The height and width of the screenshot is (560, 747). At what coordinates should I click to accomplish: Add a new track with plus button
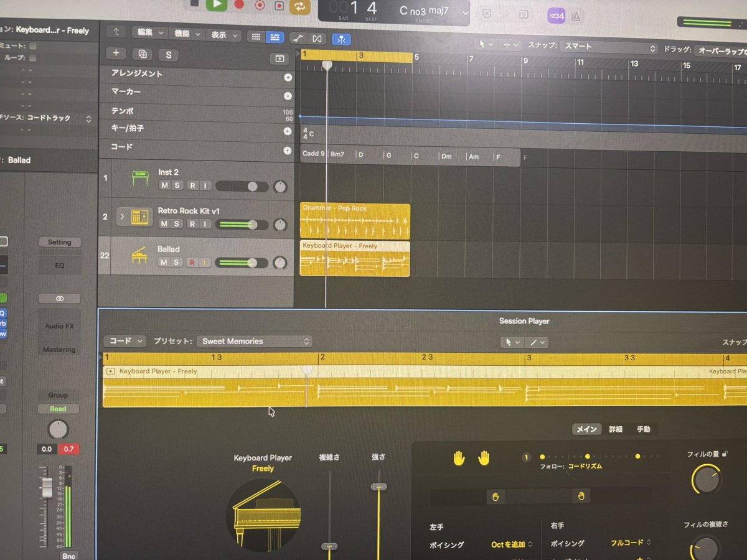point(116,54)
